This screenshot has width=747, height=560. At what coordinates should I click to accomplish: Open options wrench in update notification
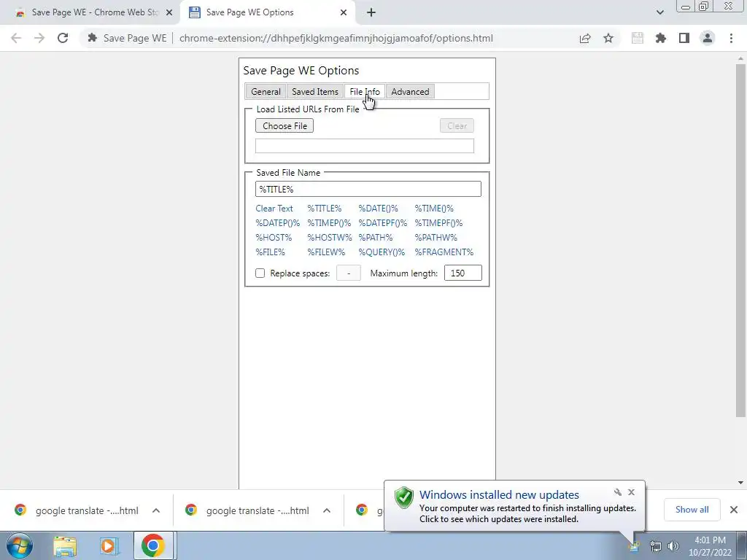tap(618, 492)
